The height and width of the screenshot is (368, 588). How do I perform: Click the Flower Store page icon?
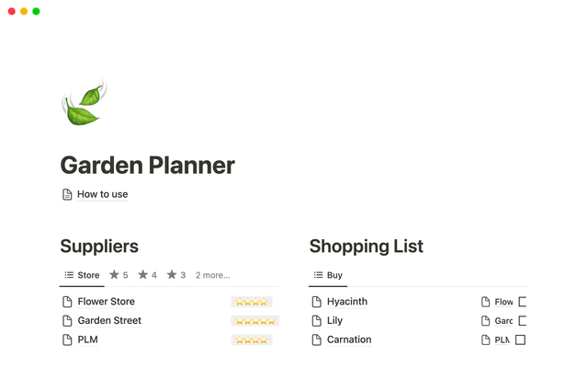tap(66, 302)
